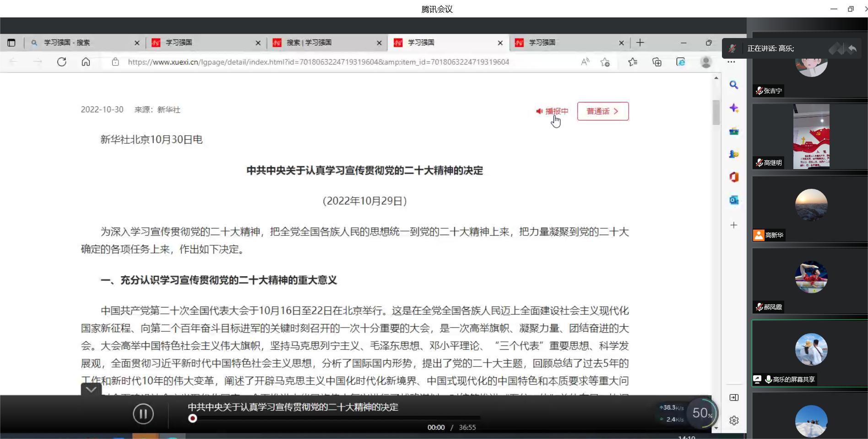Open sidebar settings gear
Screen dimensions: 868x439
pyautogui.click(x=733, y=420)
